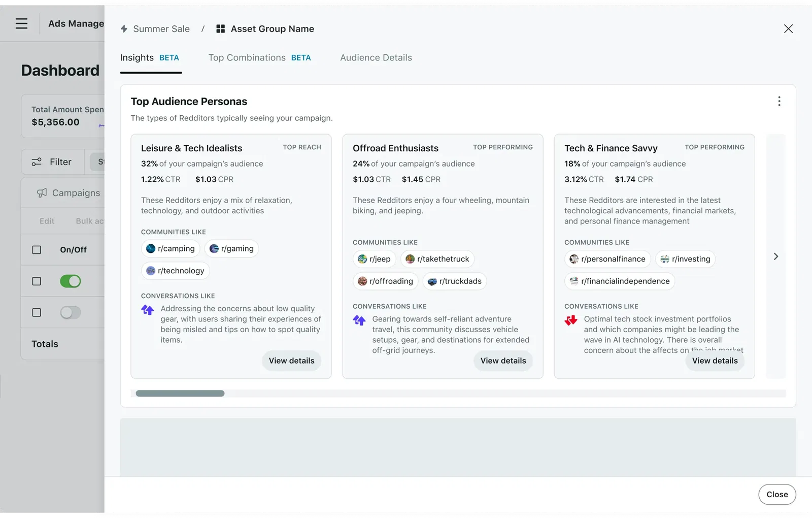Click the Filter icon in the sidebar

click(x=37, y=161)
